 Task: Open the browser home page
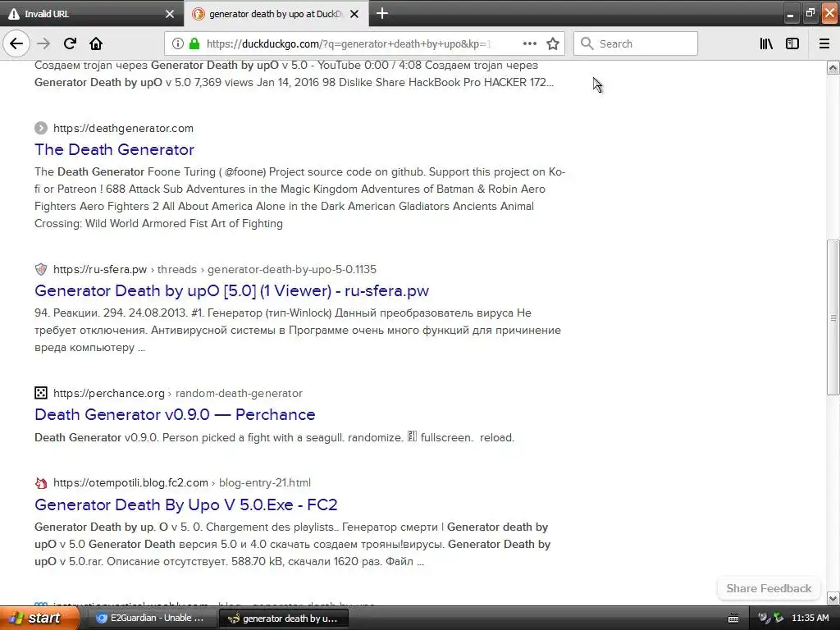(96, 43)
